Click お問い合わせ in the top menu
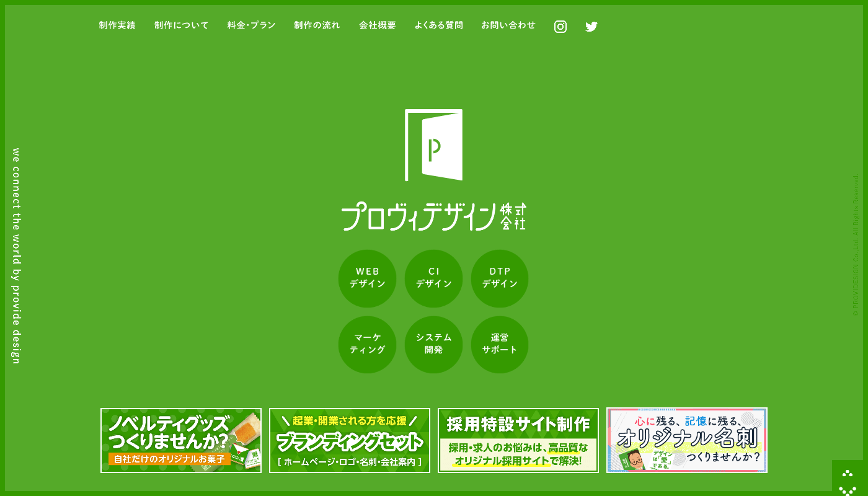868x496 pixels. click(508, 25)
